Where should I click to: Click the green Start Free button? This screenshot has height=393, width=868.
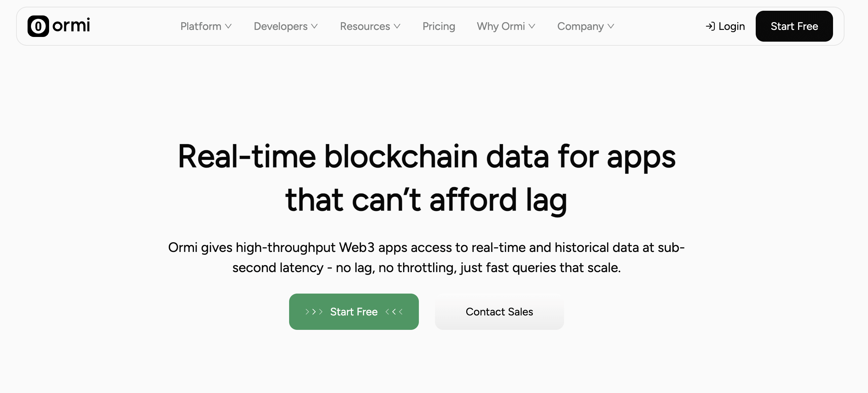[x=353, y=312]
